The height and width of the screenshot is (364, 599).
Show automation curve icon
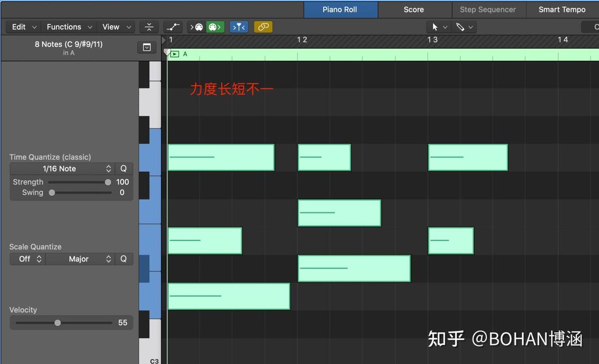click(173, 27)
